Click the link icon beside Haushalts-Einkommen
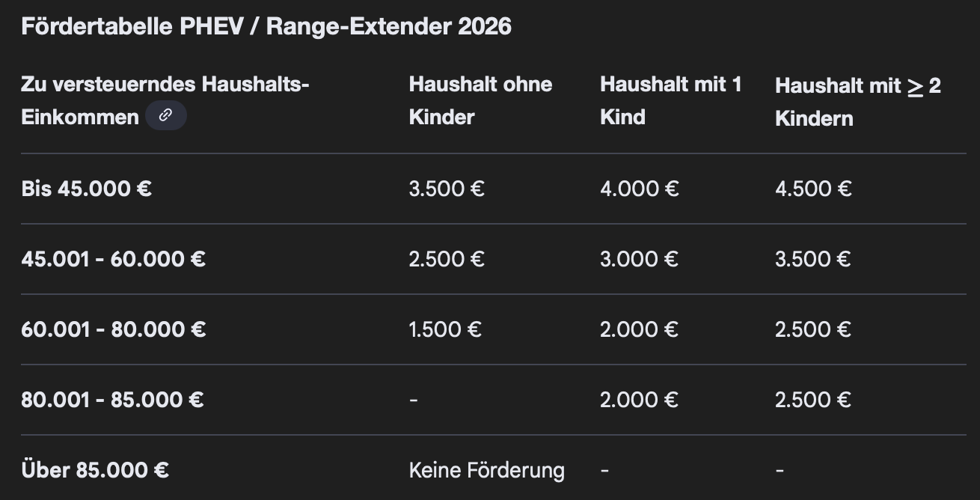Image resolution: width=980 pixels, height=500 pixels. point(166,116)
